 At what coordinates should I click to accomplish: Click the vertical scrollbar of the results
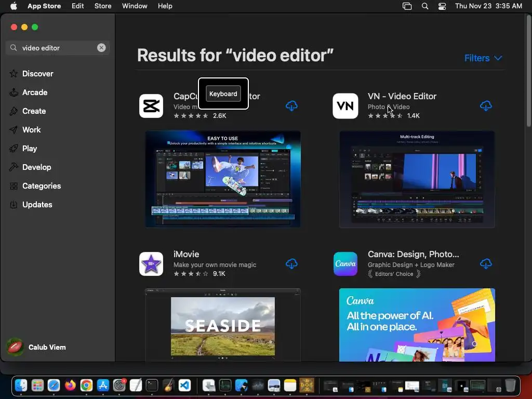(x=529, y=71)
